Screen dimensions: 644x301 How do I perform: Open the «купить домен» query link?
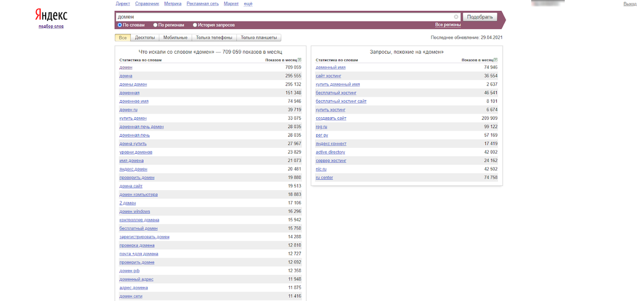click(133, 118)
